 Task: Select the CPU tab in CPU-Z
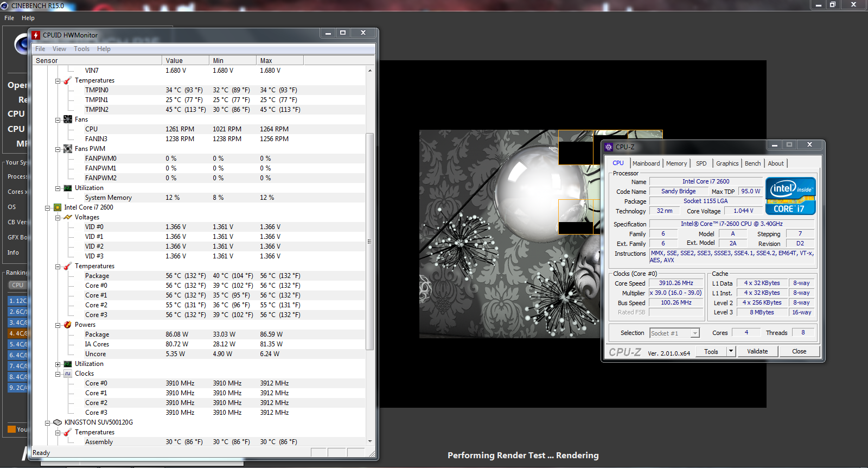pos(618,163)
